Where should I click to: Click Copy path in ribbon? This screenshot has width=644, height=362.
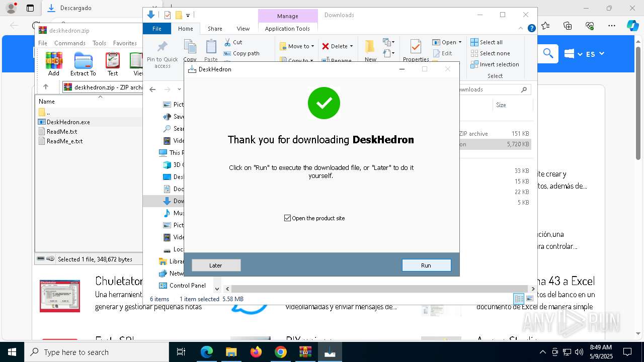coord(242,53)
